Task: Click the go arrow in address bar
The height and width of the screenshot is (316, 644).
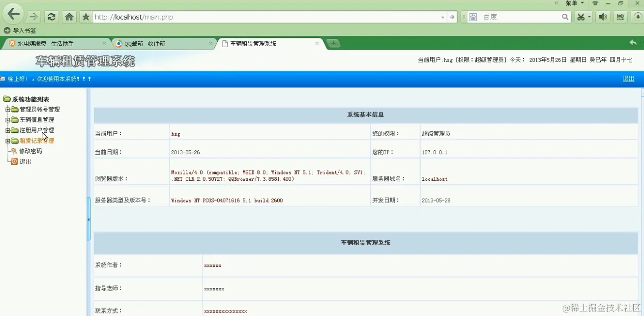Action: pyautogui.click(x=452, y=17)
